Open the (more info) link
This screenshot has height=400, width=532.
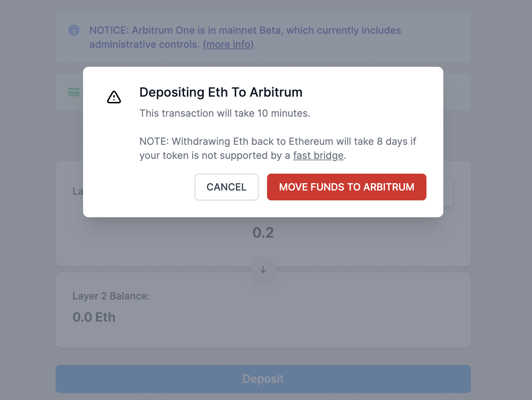click(228, 44)
